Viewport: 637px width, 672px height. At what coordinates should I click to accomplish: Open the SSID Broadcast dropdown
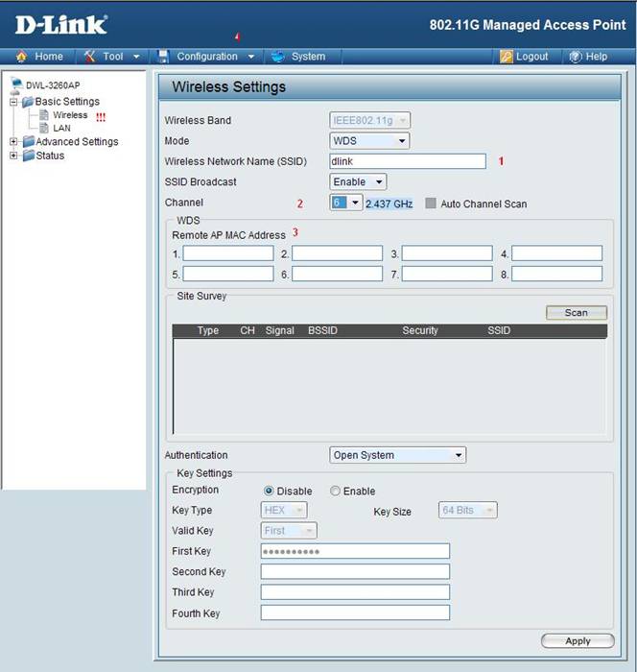click(x=359, y=181)
